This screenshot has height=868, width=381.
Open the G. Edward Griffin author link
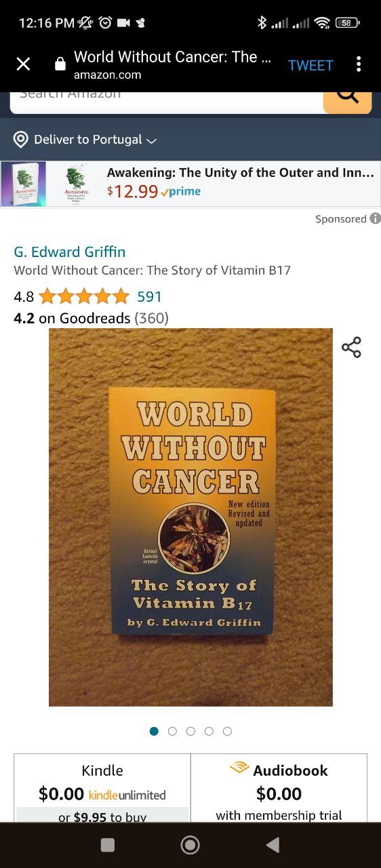tap(70, 252)
